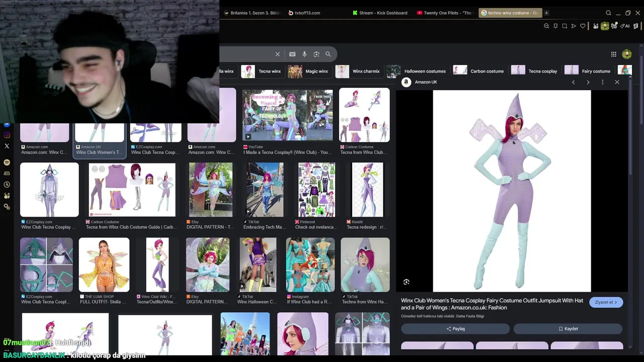This screenshot has height=362, width=644.
Task: Search by image with Lens icon
Action: point(316,54)
